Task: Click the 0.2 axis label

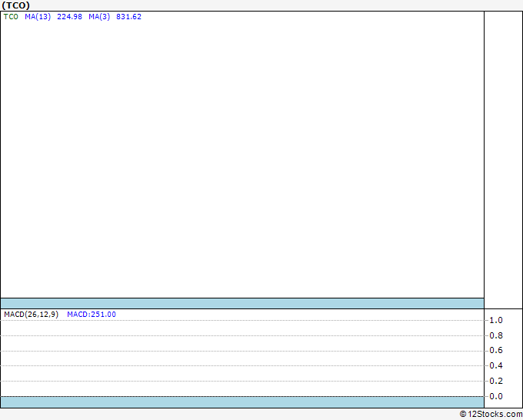Action: [x=495, y=381]
